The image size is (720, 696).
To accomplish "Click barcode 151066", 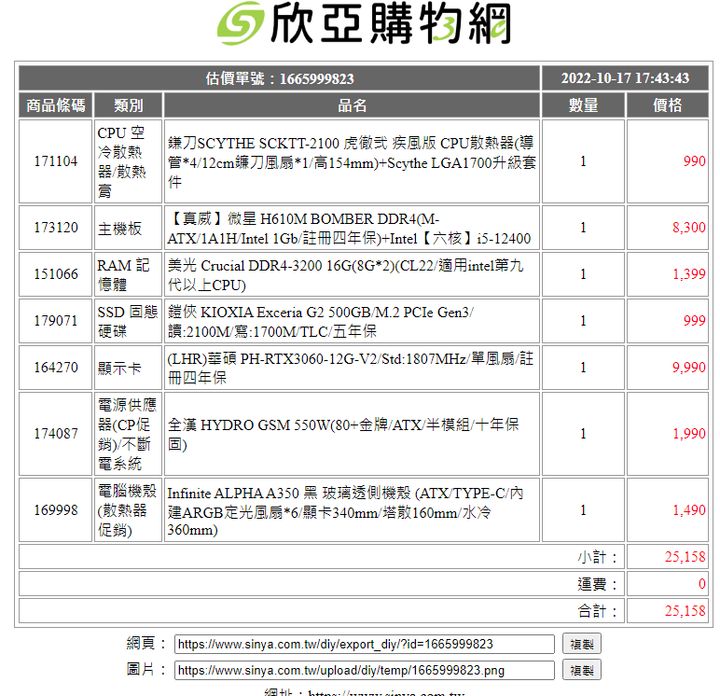I will point(56,275).
